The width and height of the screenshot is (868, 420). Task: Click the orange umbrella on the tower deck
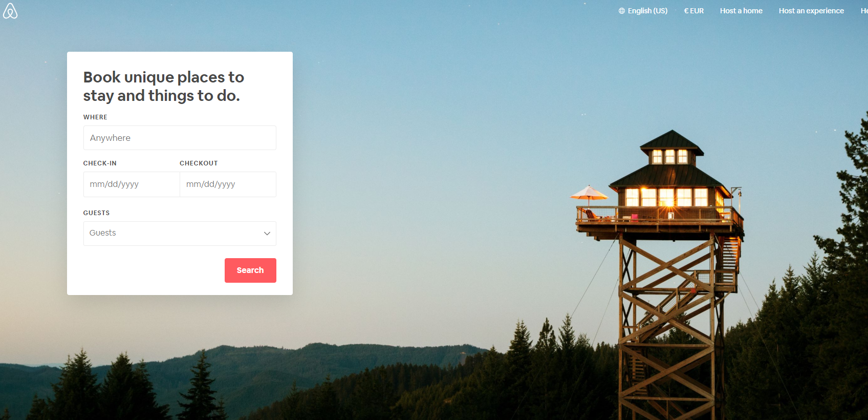pos(589,193)
